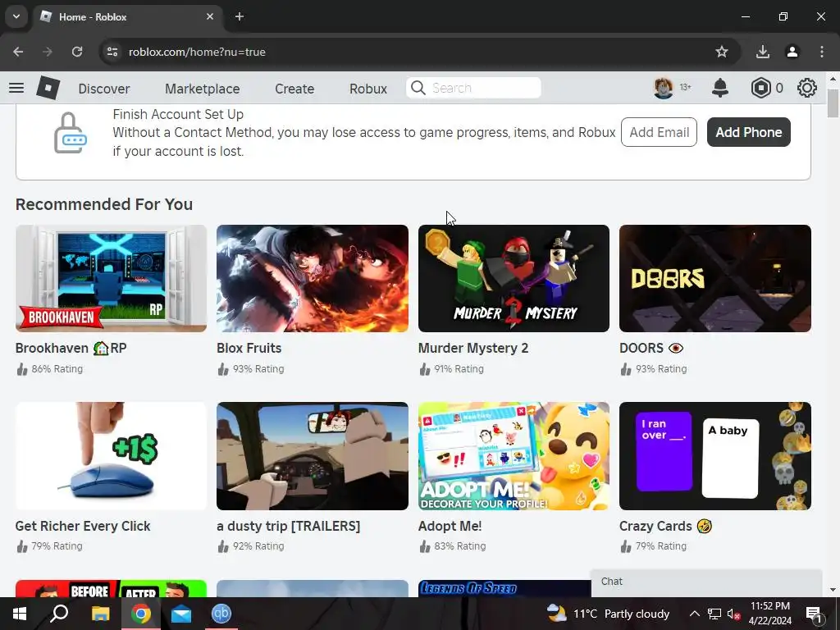Click the browser address bar URL
This screenshot has height=630, width=840.
click(197, 52)
